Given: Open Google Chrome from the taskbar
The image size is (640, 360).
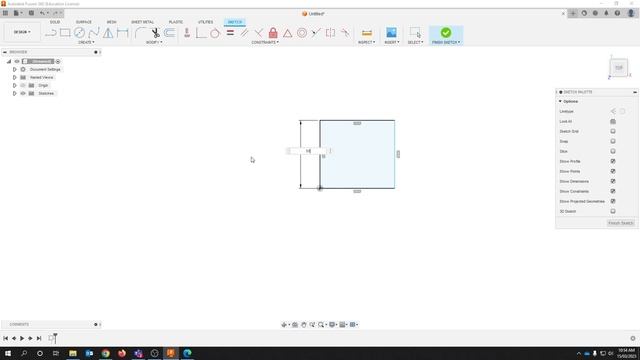Looking at the screenshot, I should (x=106, y=353).
